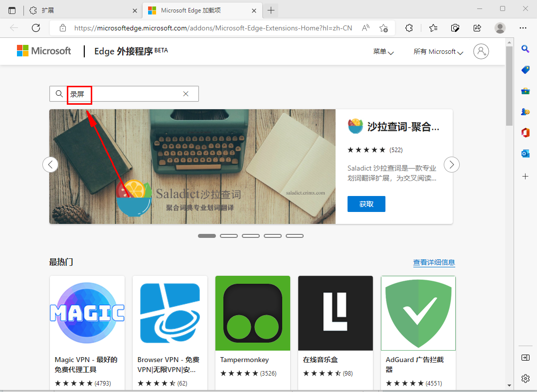
Task: Expand the 菜单 dropdown
Action: [383, 51]
